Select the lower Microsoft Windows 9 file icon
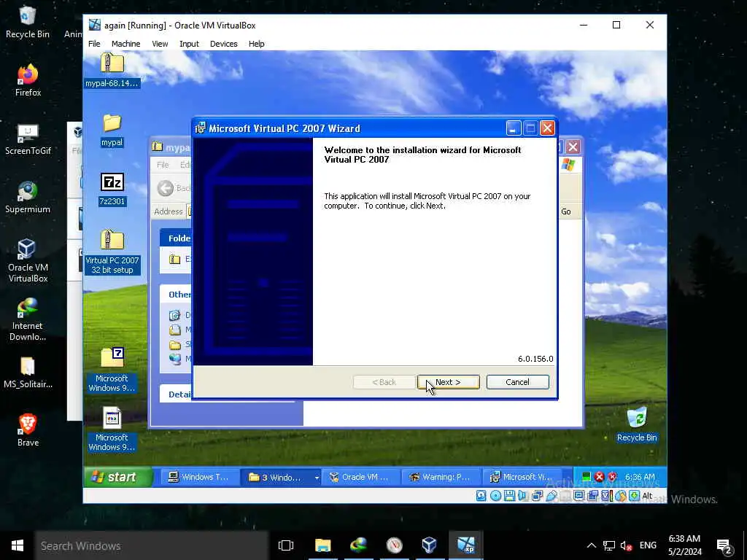The height and width of the screenshot is (560, 747). [112, 429]
